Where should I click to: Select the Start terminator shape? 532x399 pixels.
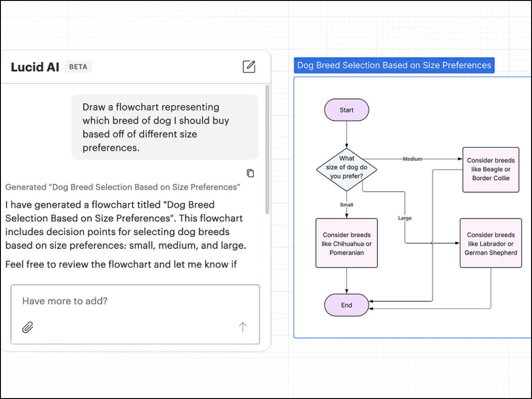click(x=346, y=110)
